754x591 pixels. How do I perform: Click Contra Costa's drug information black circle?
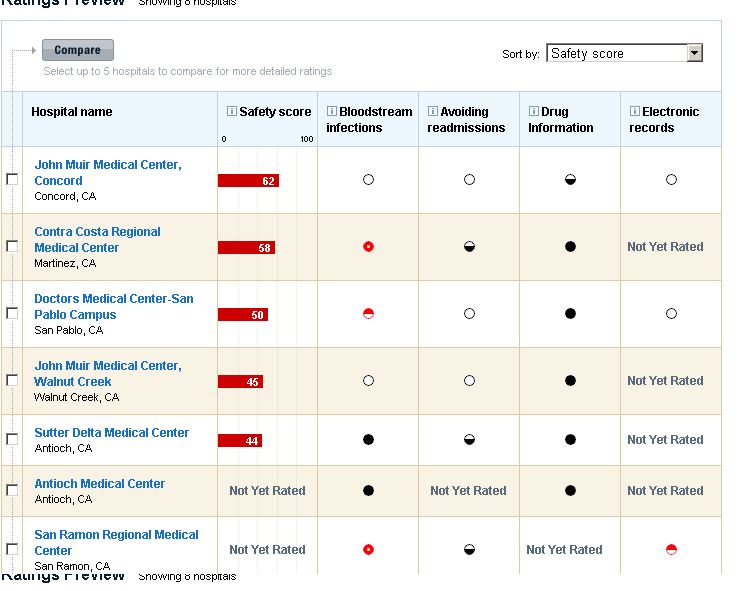click(x=570, y=247)
